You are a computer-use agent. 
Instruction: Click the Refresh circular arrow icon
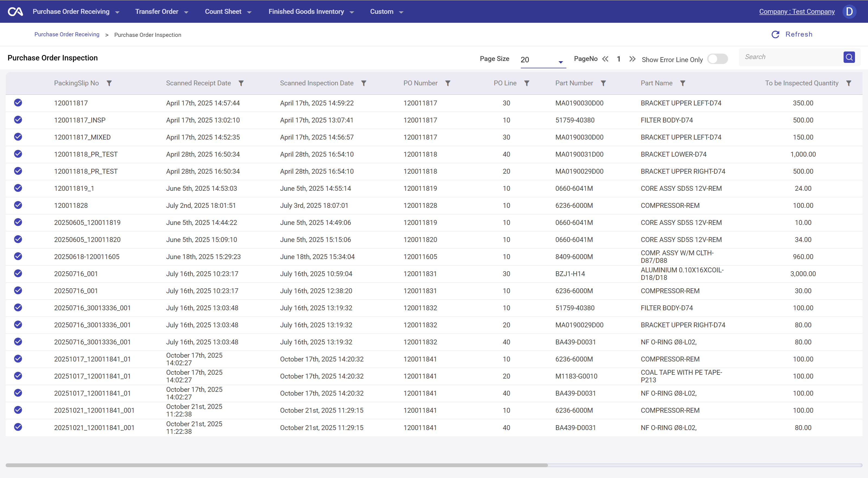coord(775,34)
